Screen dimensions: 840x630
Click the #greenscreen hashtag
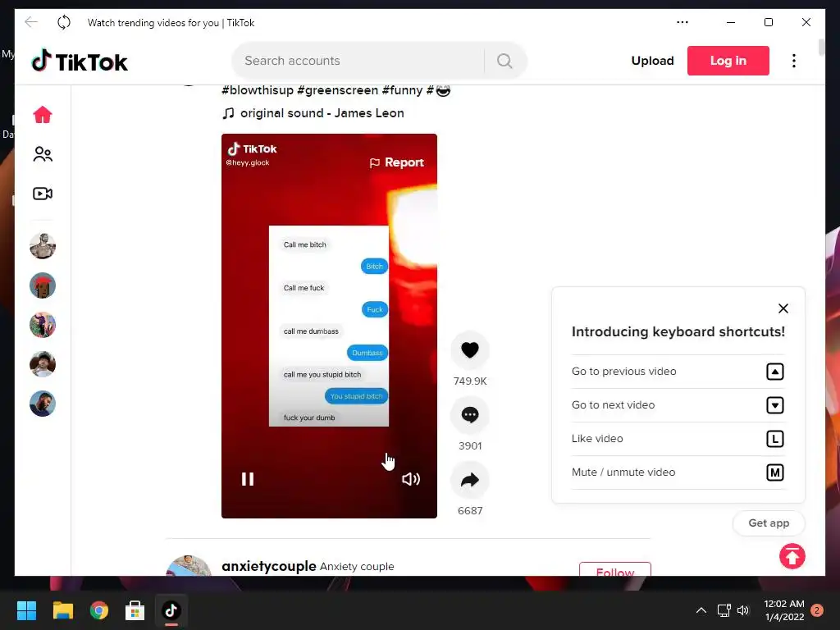[x=337, y=90]
